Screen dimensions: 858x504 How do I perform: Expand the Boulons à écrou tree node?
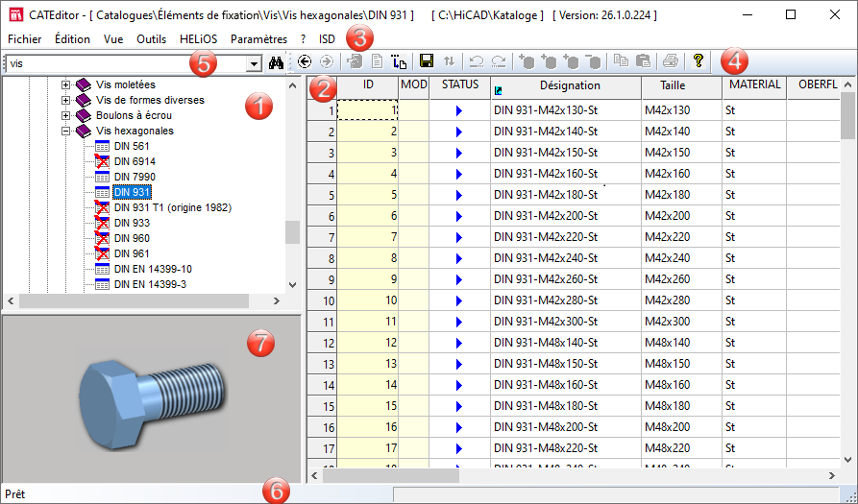tap(66, 115)
